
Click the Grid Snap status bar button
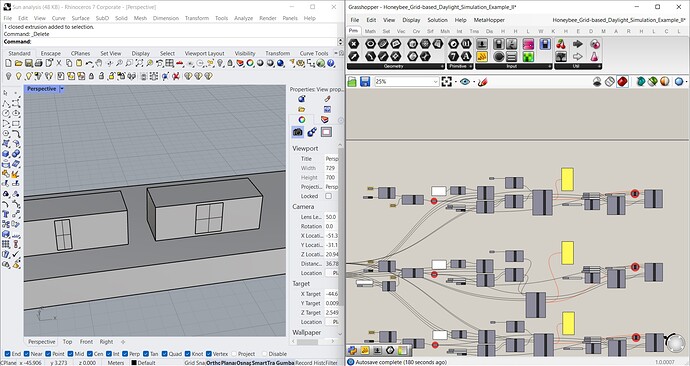tap(195, 362)
